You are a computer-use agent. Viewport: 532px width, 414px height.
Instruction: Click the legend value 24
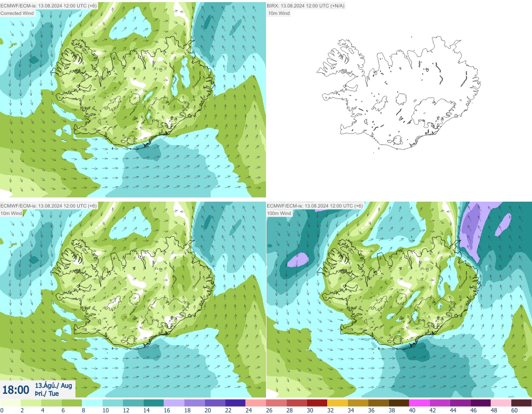tap(248, 410)
